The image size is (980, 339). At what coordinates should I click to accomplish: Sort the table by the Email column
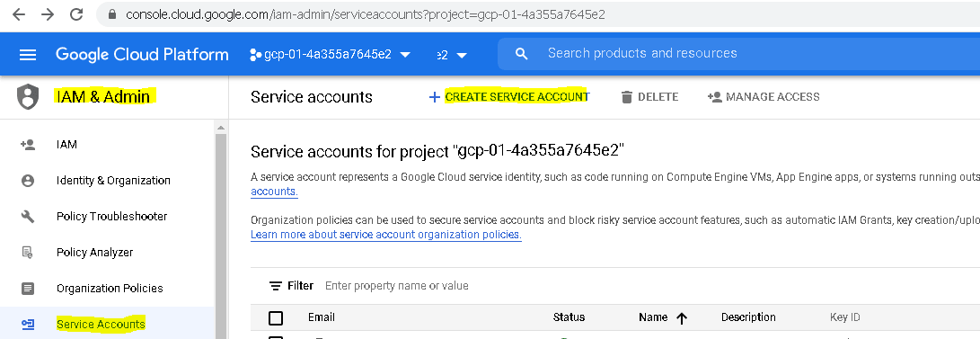tap(322, 317)
